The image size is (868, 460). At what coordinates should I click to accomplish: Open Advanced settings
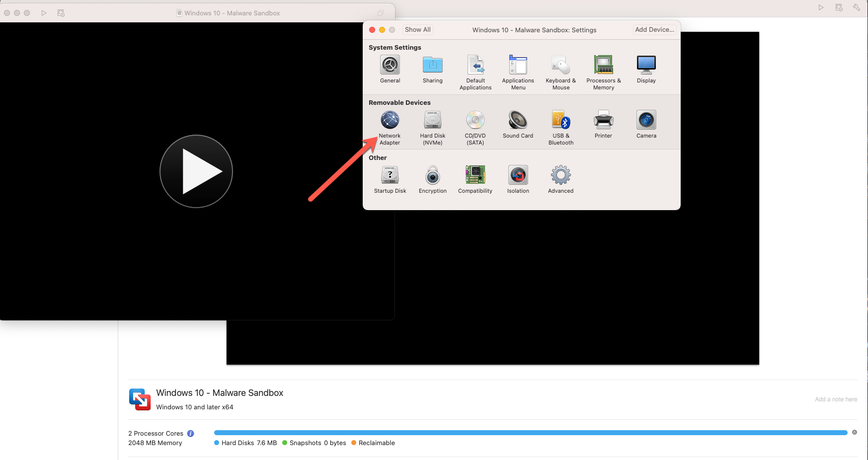click(x=560, y=176)
